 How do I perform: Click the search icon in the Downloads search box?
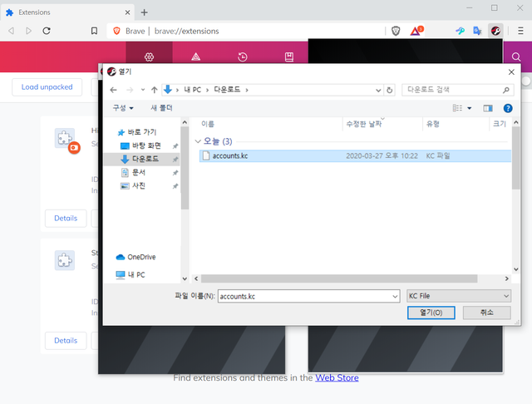point(506,90)
